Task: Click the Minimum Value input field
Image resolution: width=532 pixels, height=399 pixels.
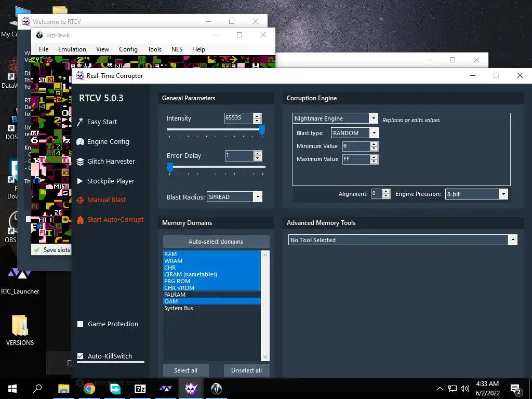Action: coord(356,146)
